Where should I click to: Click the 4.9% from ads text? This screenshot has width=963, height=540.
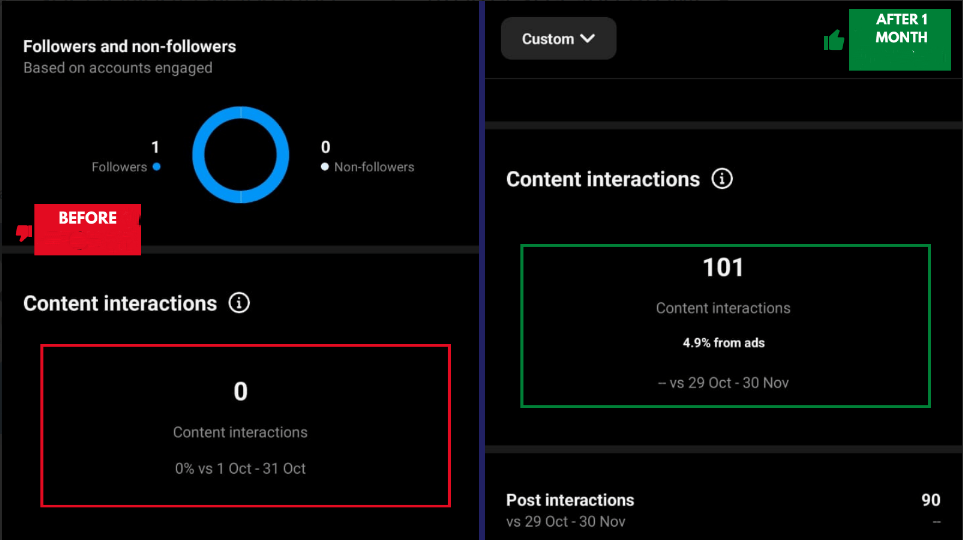(723, 343)
